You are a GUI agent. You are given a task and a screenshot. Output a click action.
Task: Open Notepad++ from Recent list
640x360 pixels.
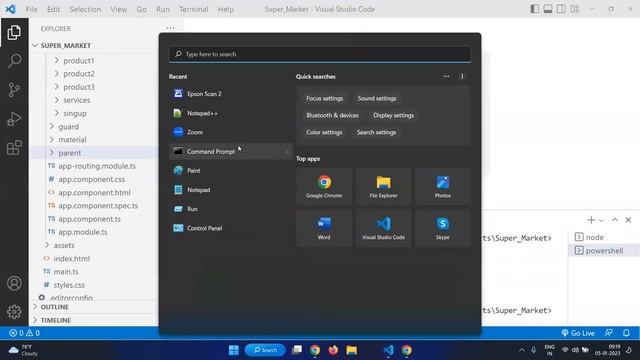click(x=231, y=113)
